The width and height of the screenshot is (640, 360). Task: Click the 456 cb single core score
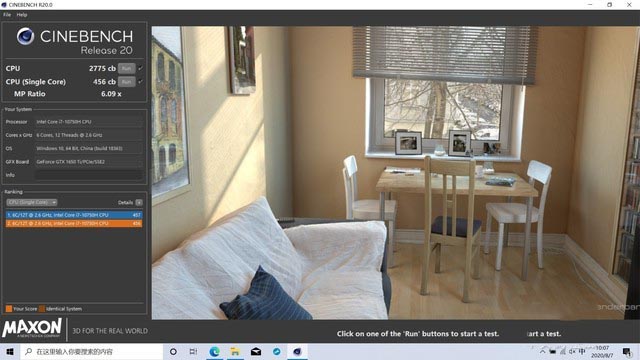[x=104, y=82]
